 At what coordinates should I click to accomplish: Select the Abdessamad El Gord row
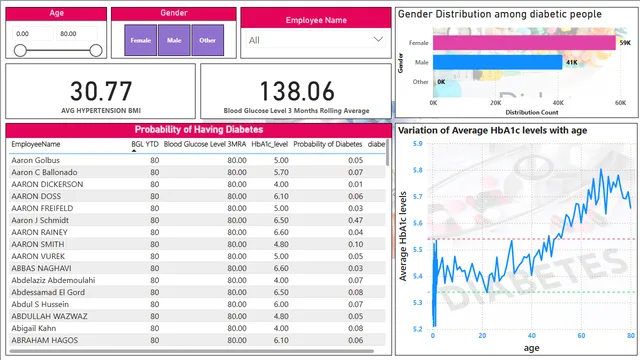pos(197,292)
